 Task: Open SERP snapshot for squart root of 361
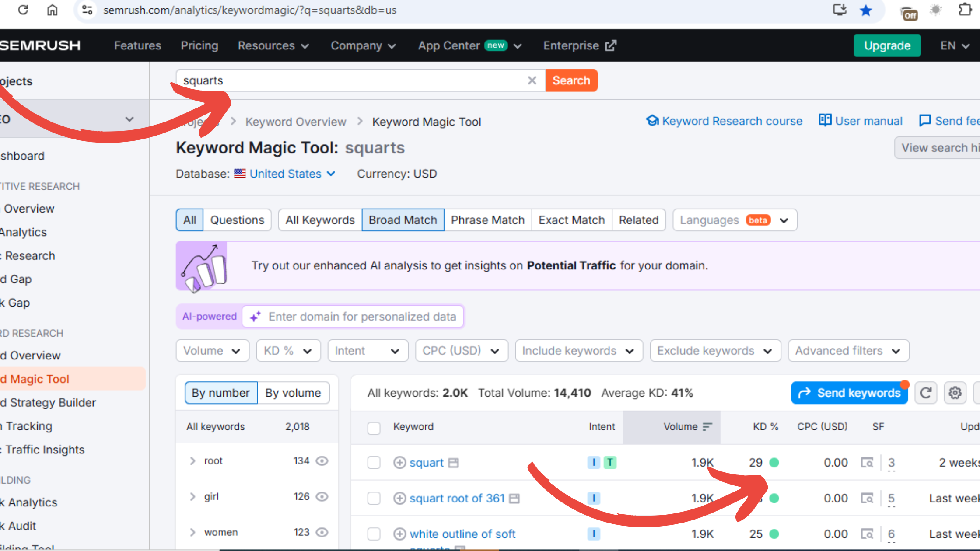click(514, 499)
